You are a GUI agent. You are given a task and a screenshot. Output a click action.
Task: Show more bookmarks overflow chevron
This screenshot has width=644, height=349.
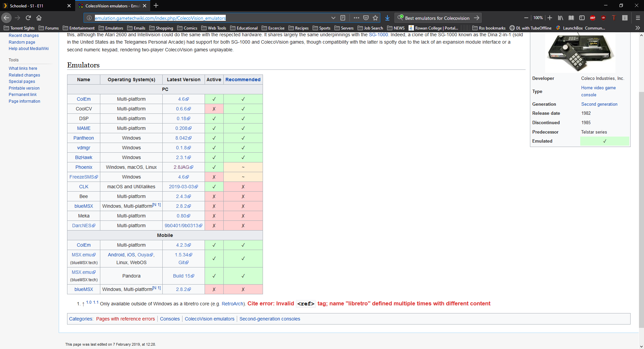click(638, 28)
